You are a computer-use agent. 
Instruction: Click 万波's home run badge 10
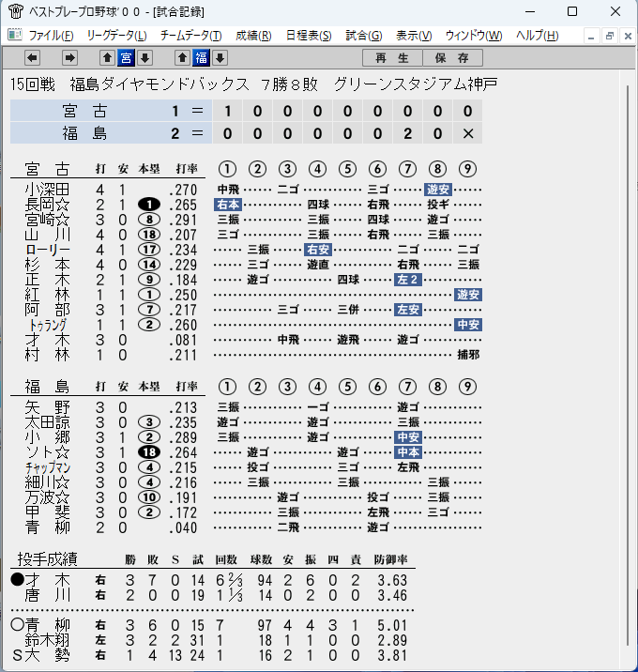coord(149,497)
